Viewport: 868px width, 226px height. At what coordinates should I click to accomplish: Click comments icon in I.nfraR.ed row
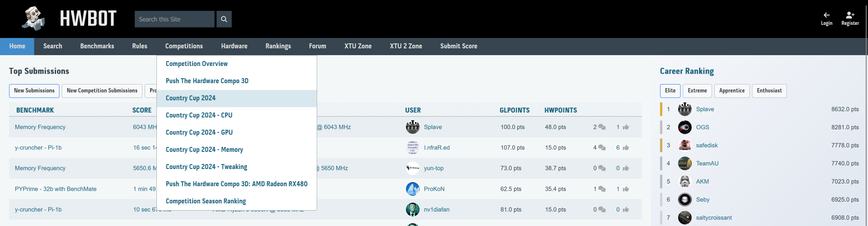tap(602, 147)
